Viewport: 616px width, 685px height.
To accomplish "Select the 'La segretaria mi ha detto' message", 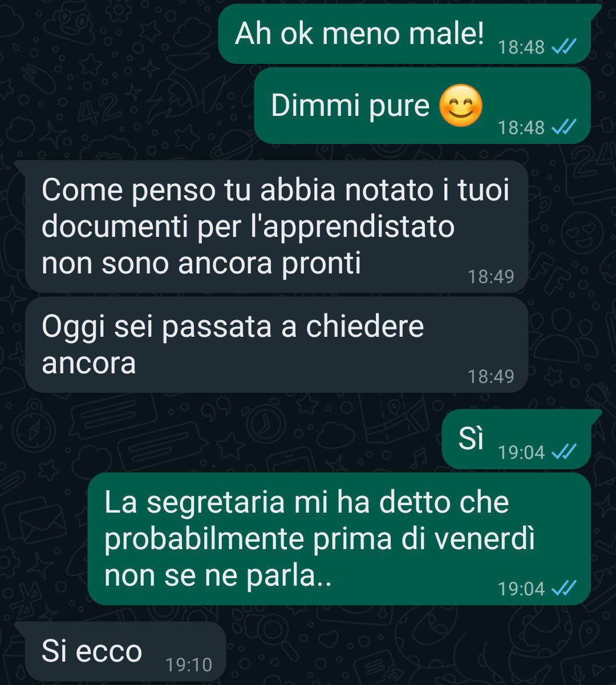I will pos(339,539).
